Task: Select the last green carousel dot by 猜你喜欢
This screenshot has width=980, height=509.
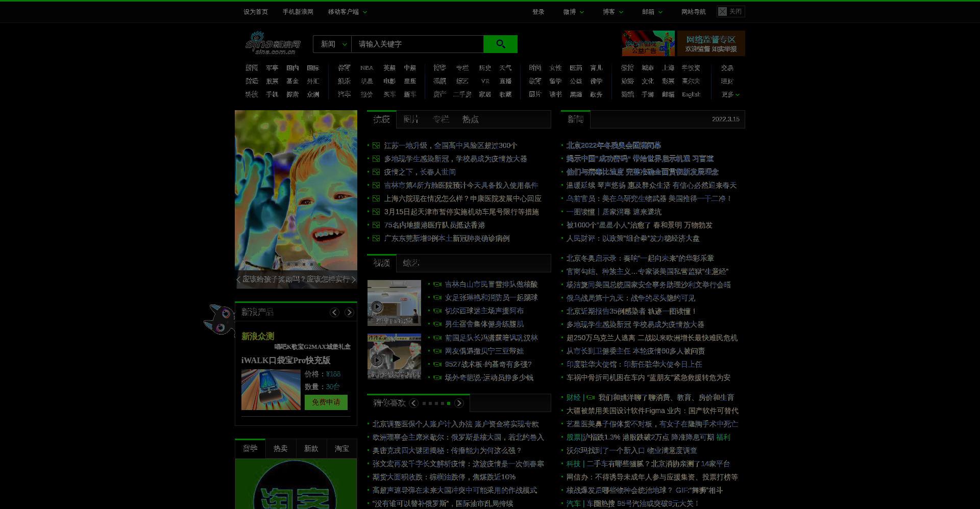Action: [449, 403]
